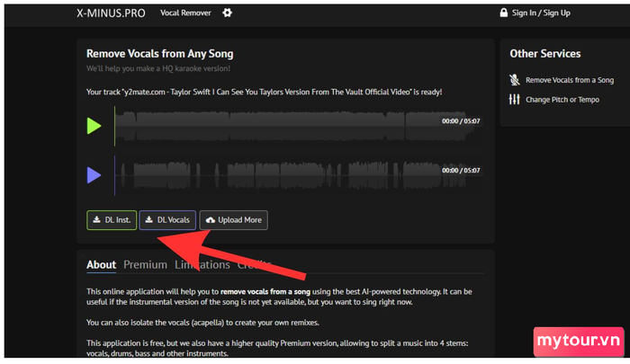This screenshot has height=364, width=630.
Task: Switch to the Limitations tab
Action: 202,265
